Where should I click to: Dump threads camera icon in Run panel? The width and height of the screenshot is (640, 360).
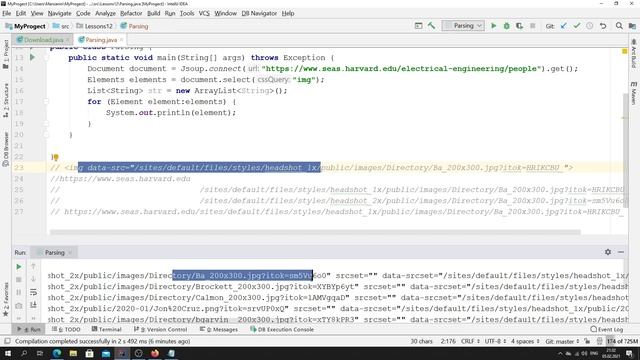(x=19, y=305)
